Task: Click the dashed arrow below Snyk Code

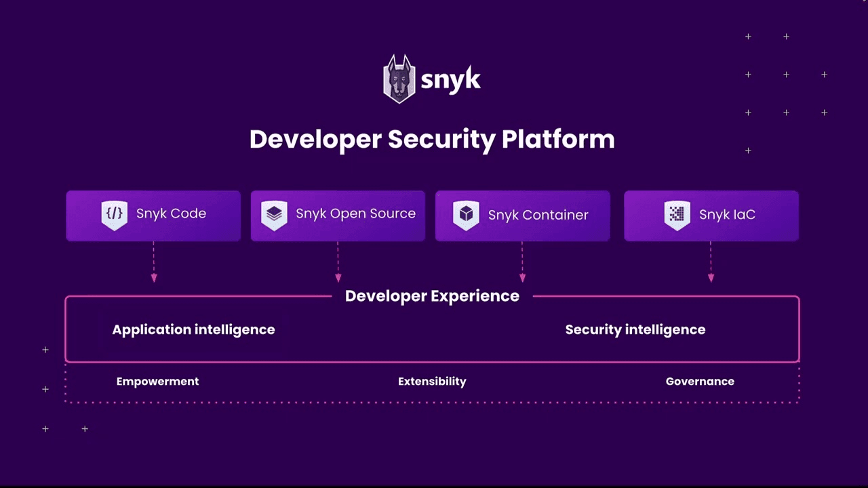Action: pos(154,262)
